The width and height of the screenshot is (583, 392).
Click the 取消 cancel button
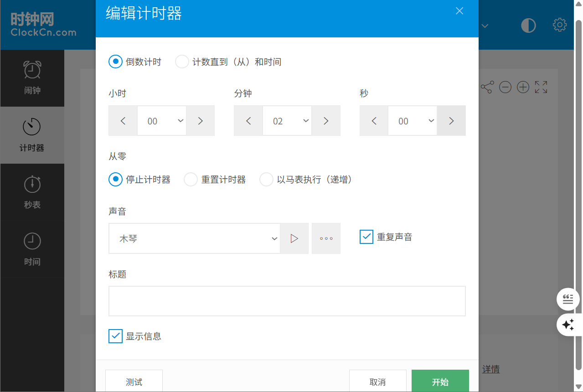378,382
